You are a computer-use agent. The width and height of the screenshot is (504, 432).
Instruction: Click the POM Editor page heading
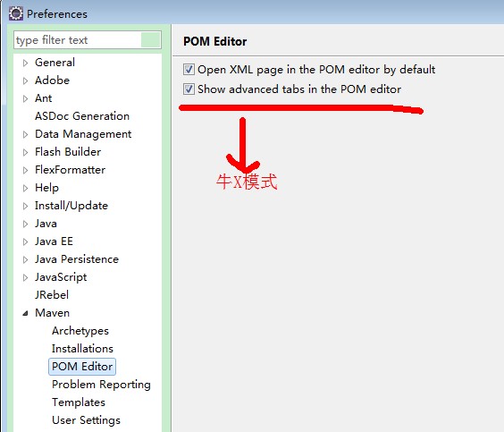pyautogui.click(x=215, y=41)
